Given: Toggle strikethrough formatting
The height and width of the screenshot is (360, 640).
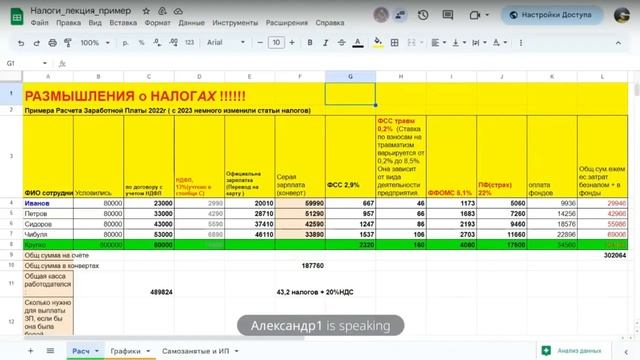Looking at the screenshot, I should click(341, 43).
